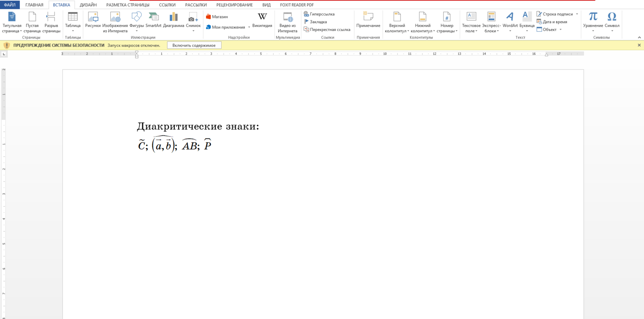Open Экспресс-блоки quick parts
Viewport: 644px width, 319px height.
click(x=491, y=22)
